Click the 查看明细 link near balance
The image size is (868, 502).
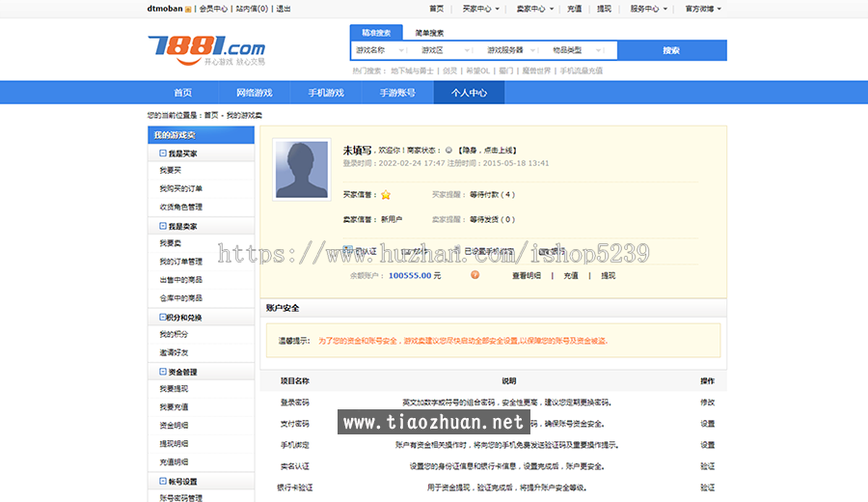click(x=526, y=275)
